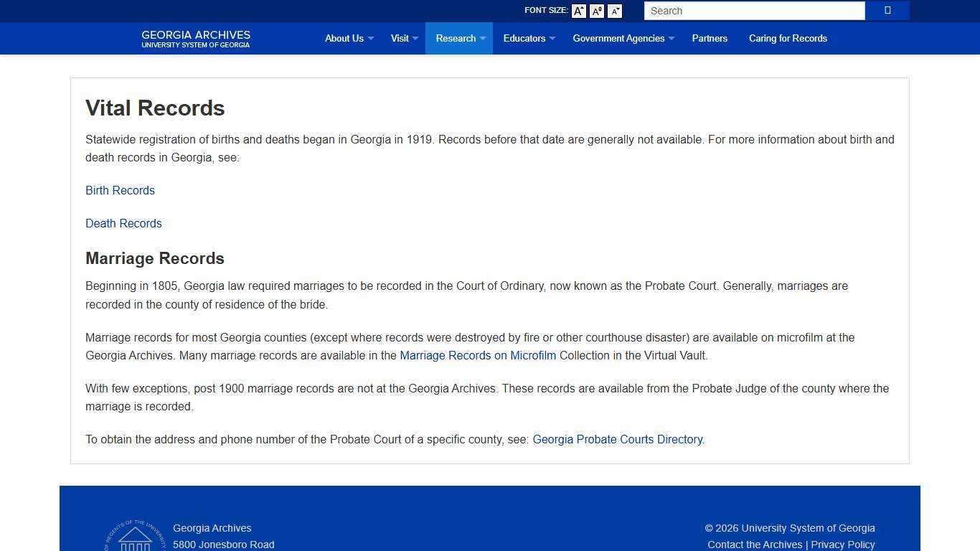Expand the About Us dropdown
The width and height of the screenshot is (980, 551).
[345, 38]
